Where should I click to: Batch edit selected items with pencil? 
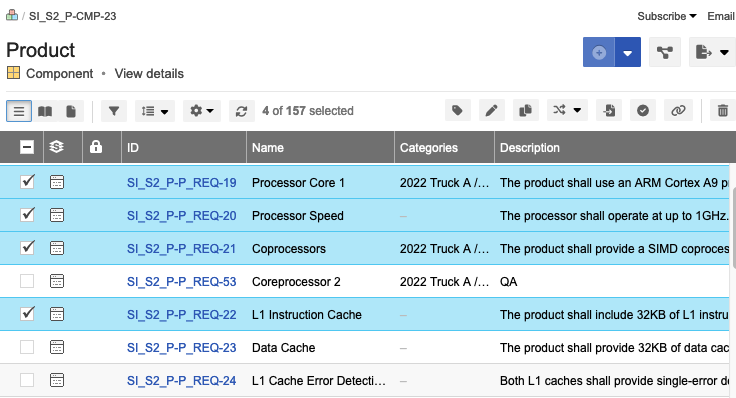coord(491,111)
